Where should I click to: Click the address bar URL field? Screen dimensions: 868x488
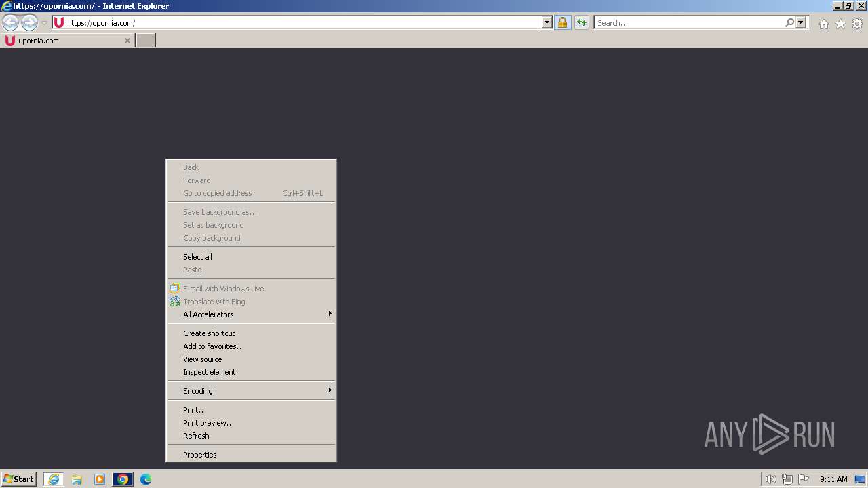coord(303,22)
